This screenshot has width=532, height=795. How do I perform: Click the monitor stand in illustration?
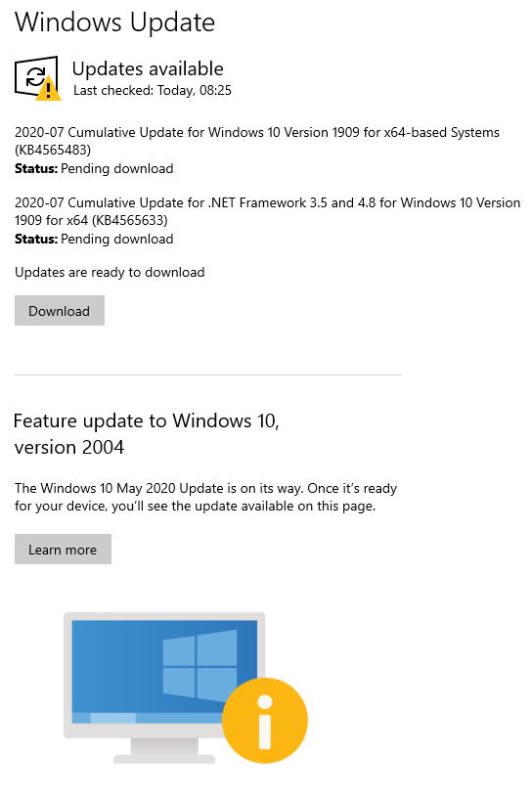(164, 750)
